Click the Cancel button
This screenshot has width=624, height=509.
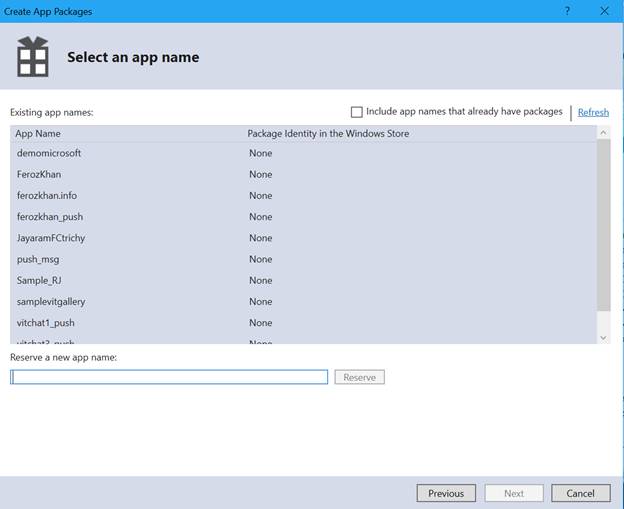pos(580,493)
